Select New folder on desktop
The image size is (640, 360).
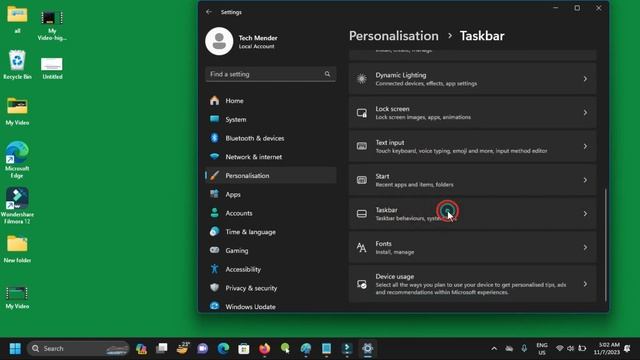[17, 249]
